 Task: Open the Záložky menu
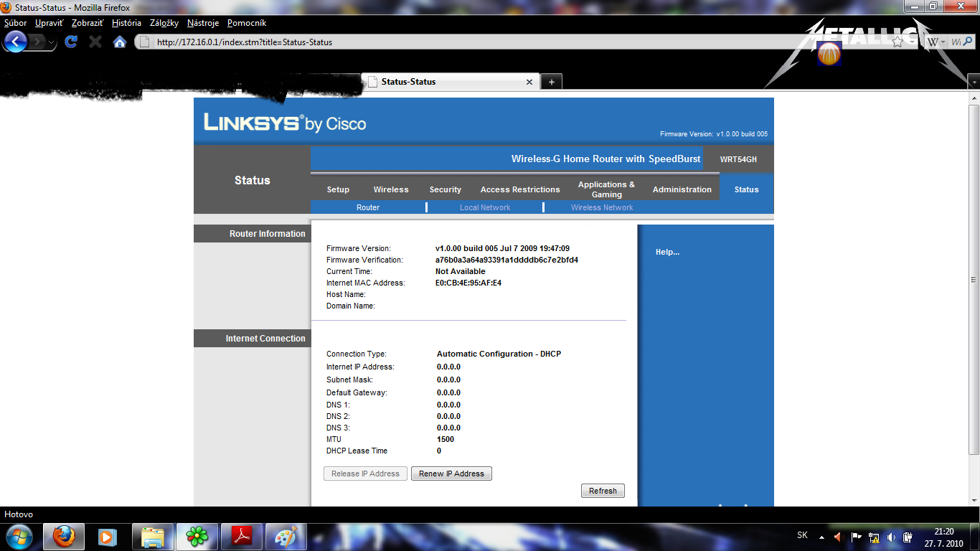[x=164, y=23]
